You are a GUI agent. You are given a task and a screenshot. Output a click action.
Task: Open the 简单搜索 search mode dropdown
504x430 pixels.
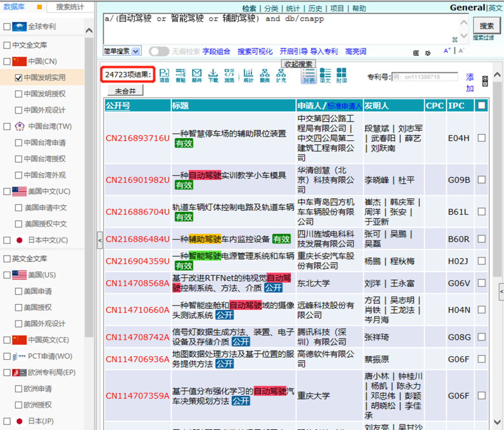[x=122, y=51]
